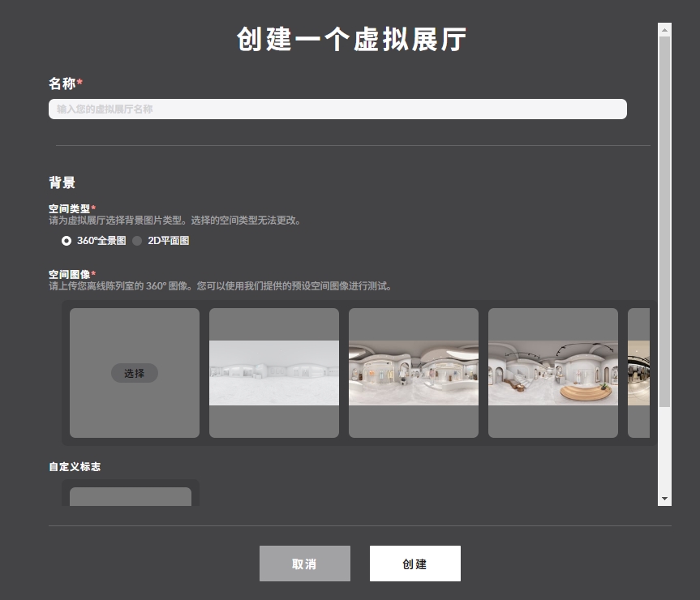
Task: Choose the clothing boutique panorama preset
Action: 414,373
